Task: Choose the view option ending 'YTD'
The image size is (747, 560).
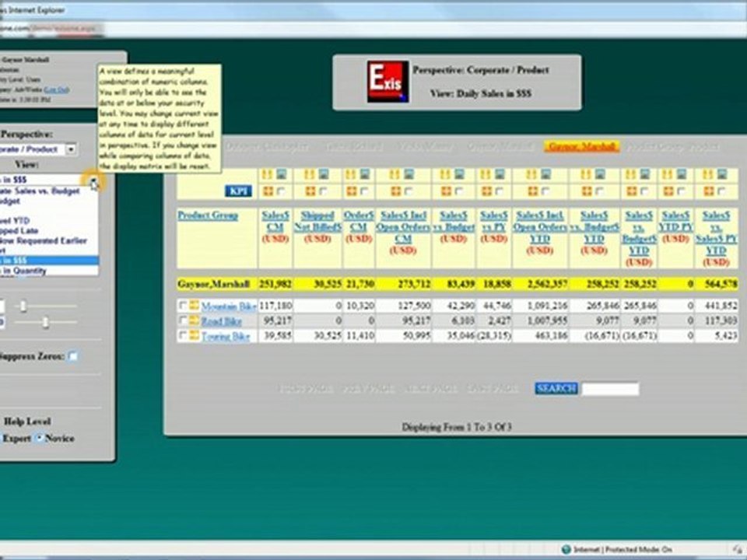Action: click(x=49, y=220)
